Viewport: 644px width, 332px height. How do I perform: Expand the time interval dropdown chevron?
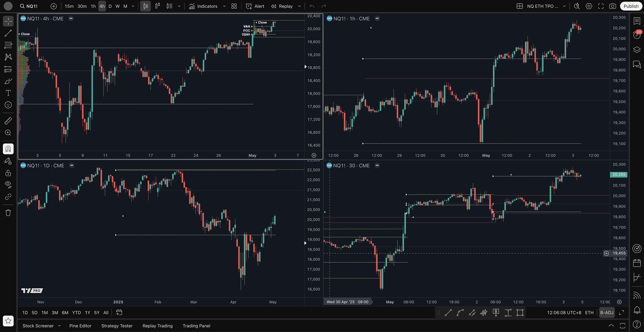click(x=133, y=6)
